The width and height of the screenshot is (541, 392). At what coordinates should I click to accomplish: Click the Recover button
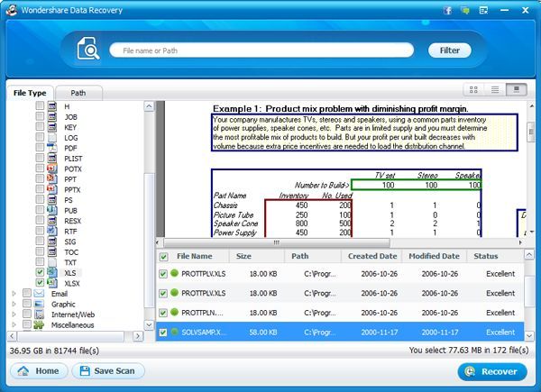pos(492,371)
